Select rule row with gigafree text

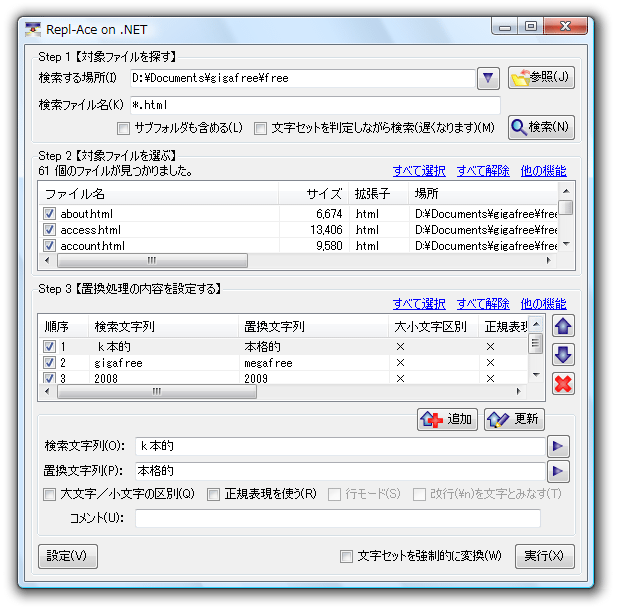[283, 363]
